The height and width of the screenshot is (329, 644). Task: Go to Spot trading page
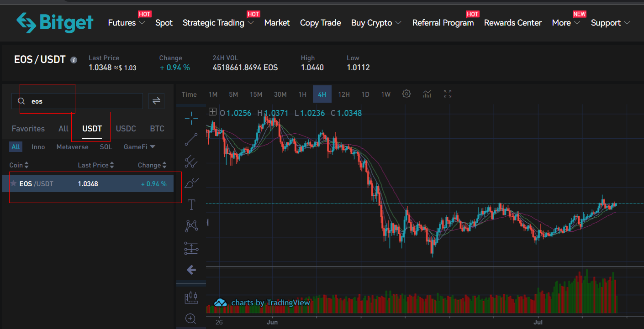tap(164, 23)
